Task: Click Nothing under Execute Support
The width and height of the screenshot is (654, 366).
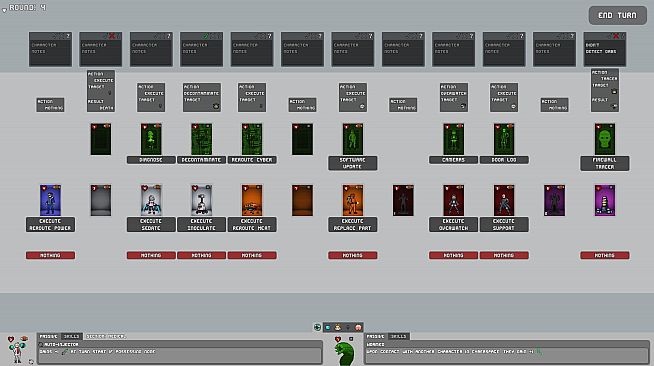Action: coord(504,255)
